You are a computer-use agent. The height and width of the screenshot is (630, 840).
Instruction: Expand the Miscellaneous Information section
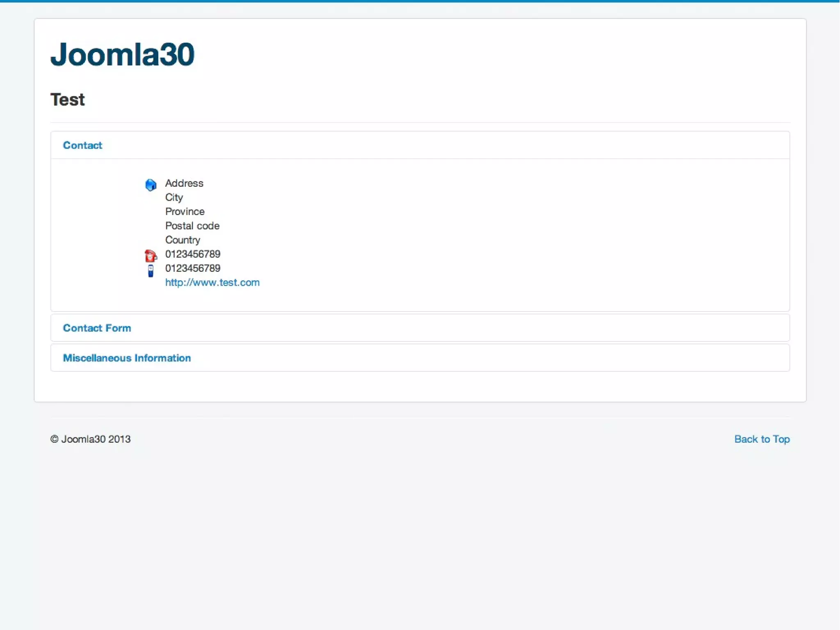127,358
